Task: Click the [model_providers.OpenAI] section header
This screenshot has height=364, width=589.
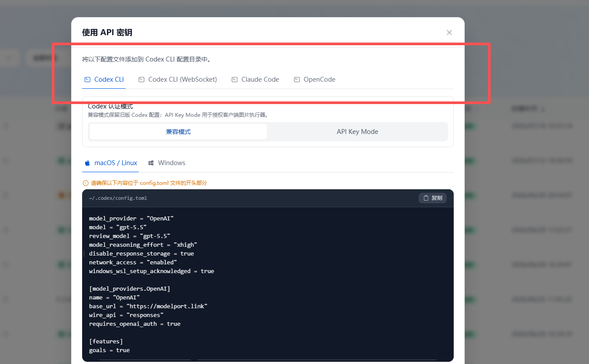Action: [130, 288]
